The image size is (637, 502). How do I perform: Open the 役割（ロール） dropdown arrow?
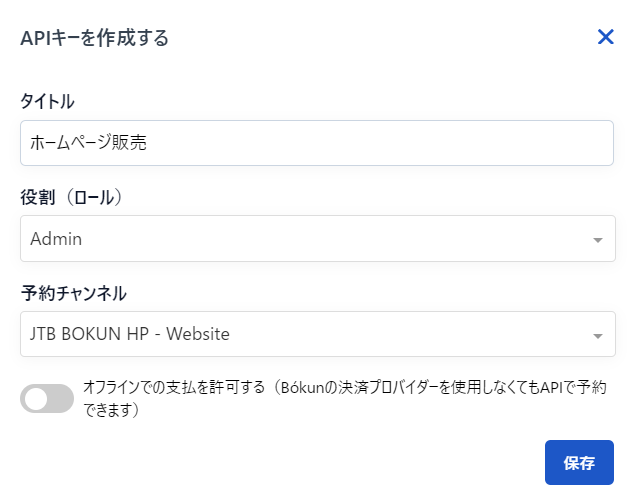597,240
